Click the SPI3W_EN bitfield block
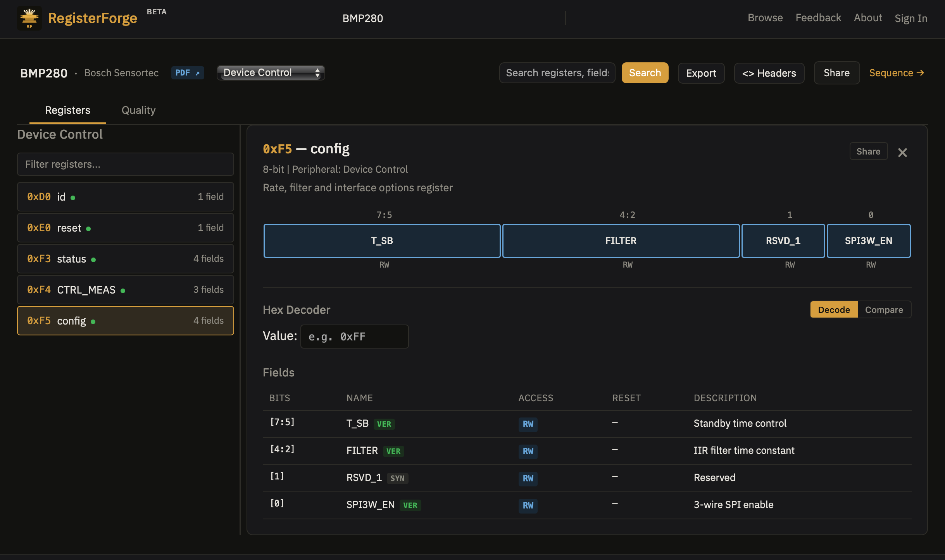 868,240
